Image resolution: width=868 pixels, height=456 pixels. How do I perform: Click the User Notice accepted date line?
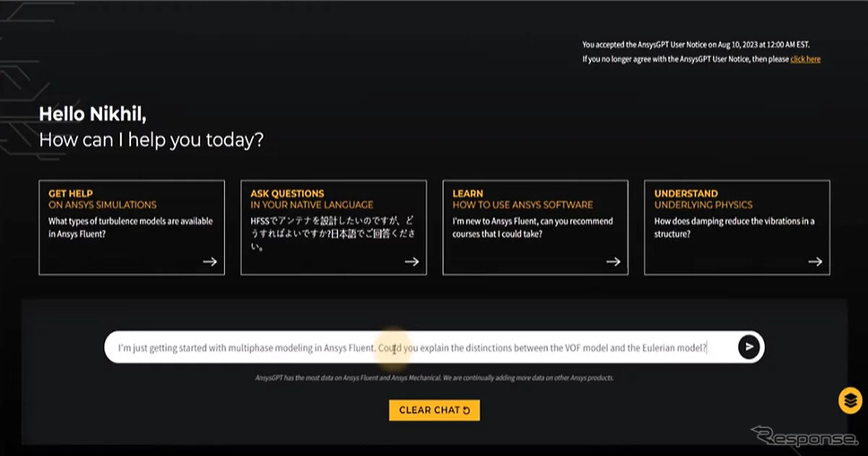tap(696, 44)
